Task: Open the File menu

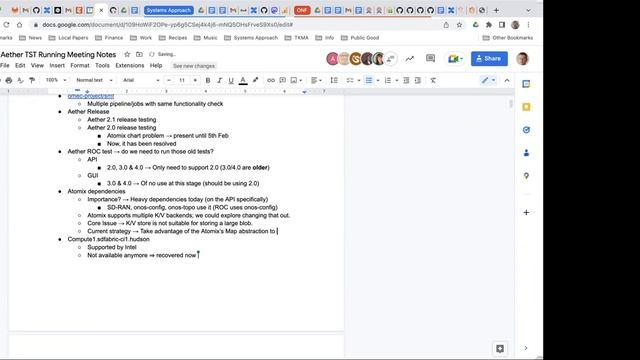Action: 4,65
